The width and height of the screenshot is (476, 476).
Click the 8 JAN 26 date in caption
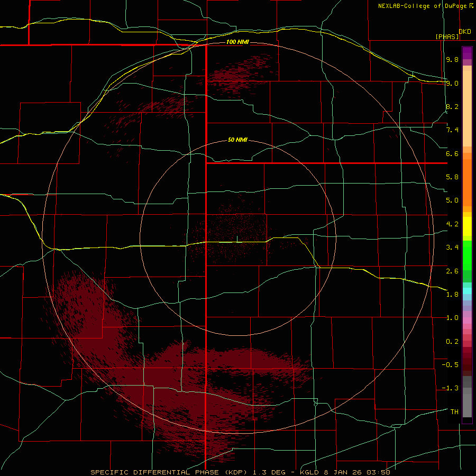(x=343, y=472)
